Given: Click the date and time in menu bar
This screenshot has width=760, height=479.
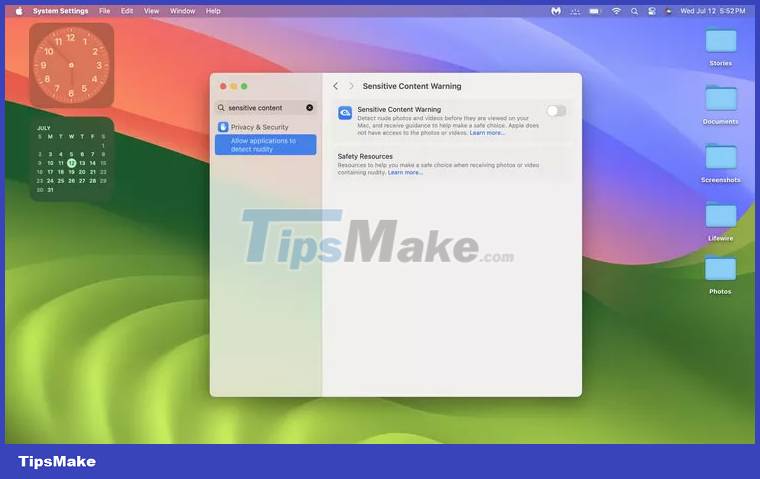Looking at the screenshot, I should 712,11.
